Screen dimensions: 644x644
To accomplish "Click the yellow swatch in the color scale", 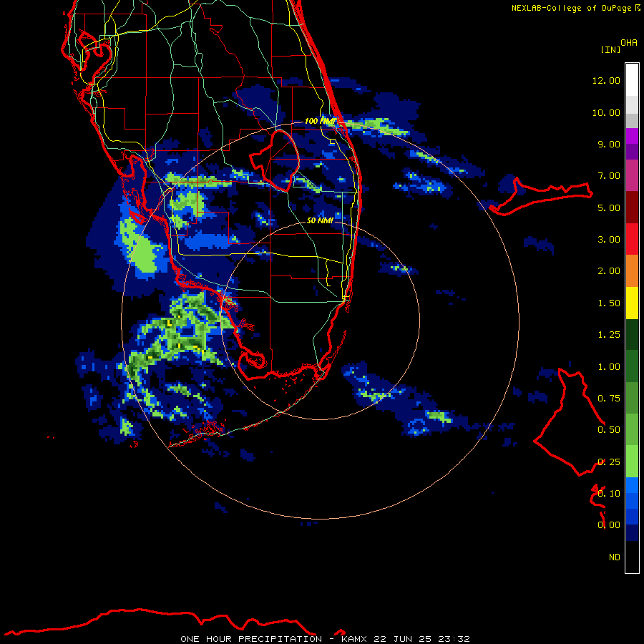I will click(632, 303).
